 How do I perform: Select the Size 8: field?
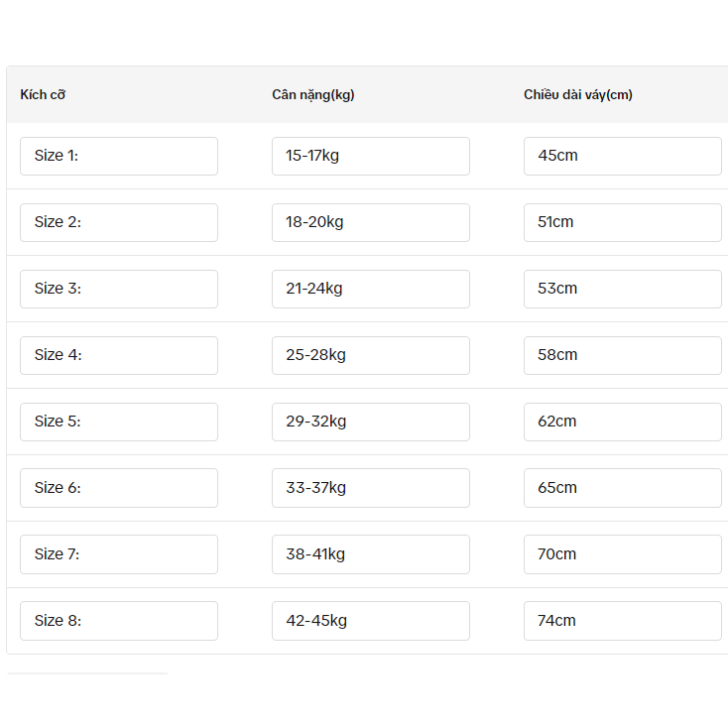click(119, 621)
